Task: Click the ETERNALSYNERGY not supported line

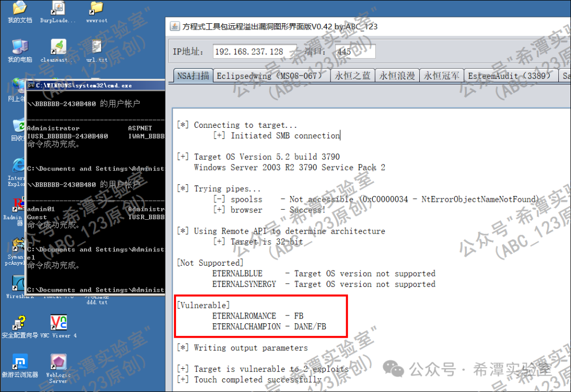Action: click(324, 284)
